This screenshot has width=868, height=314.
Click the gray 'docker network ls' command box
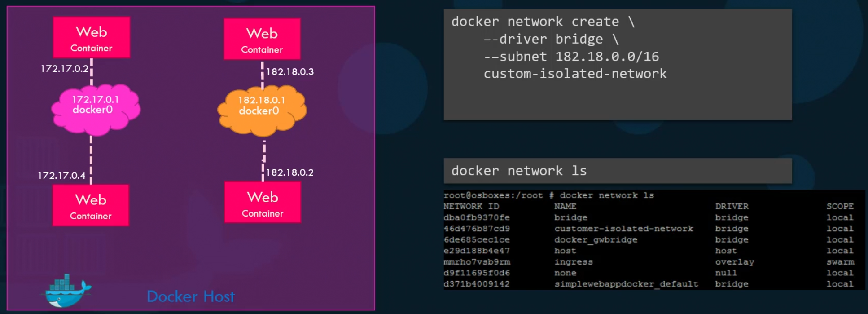pos(618,171)
